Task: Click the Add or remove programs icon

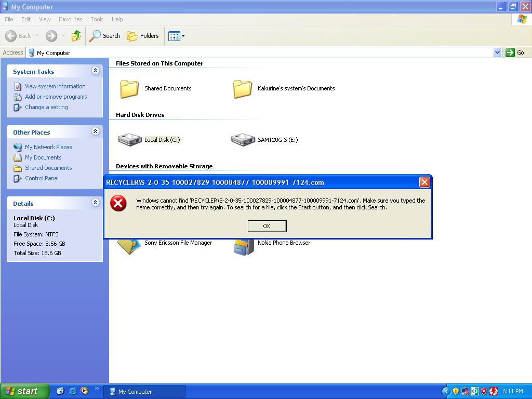Action: 18,97
